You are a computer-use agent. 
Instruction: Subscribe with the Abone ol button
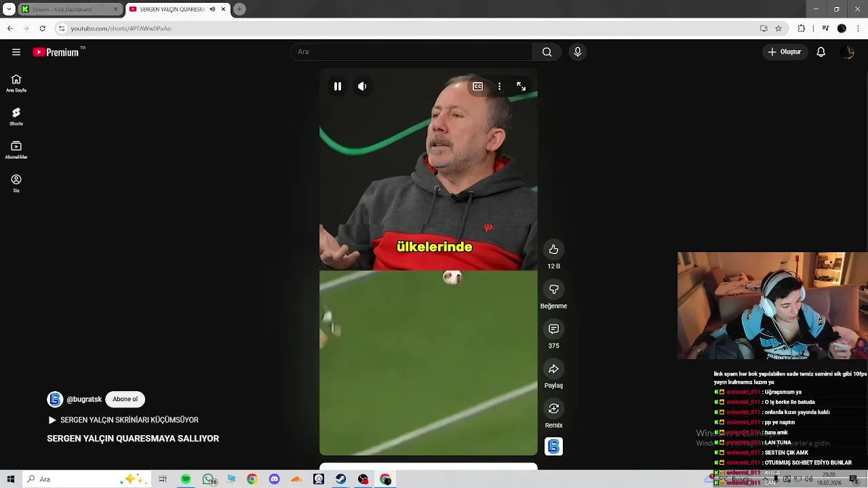point(125,399)
